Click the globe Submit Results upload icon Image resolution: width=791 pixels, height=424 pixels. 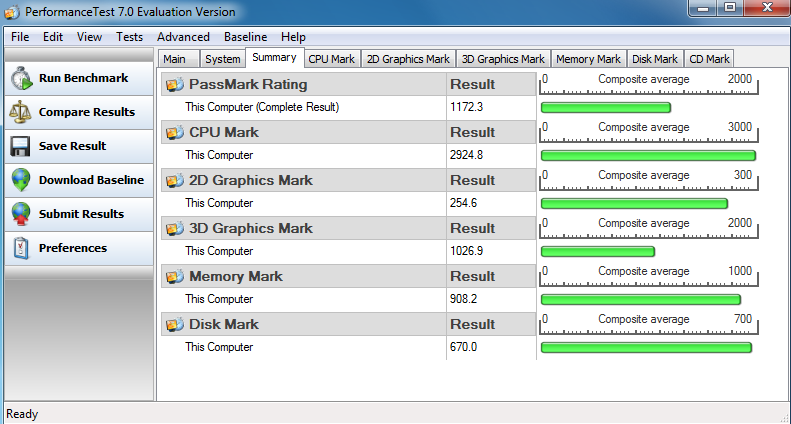pos(21,214)
